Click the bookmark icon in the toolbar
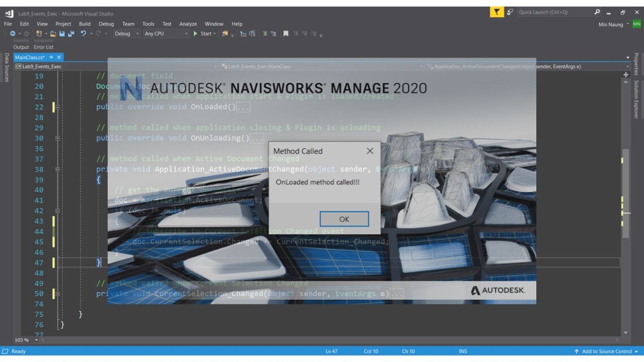 click(x=286, y=34)
